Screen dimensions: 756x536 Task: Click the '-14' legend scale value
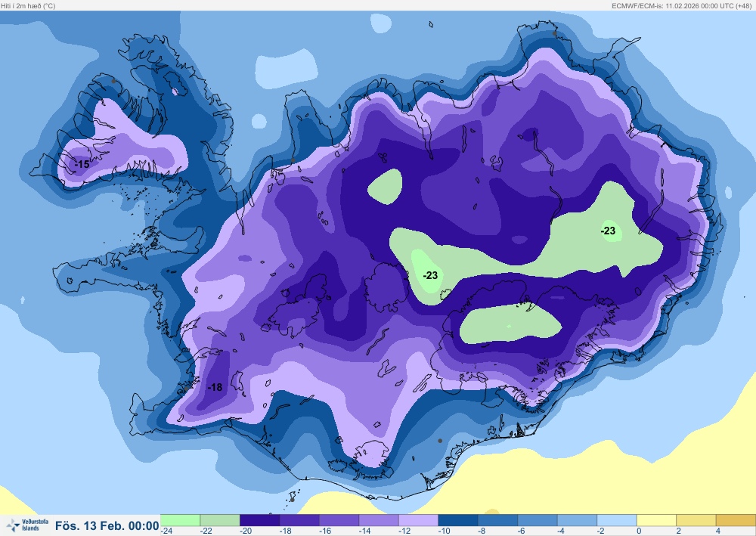pyautogui.click(x=364, y=531)
